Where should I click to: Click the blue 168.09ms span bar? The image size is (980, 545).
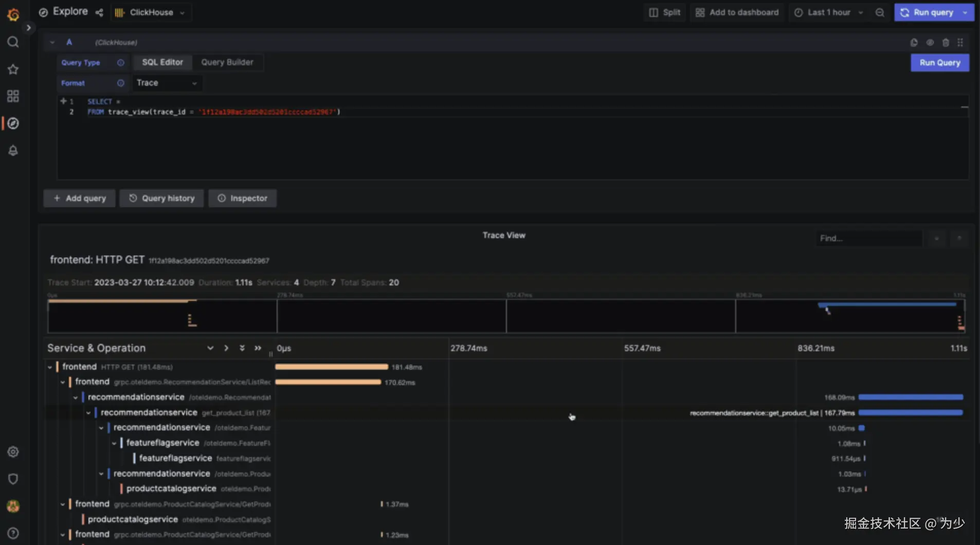click(x=911, y=397)
